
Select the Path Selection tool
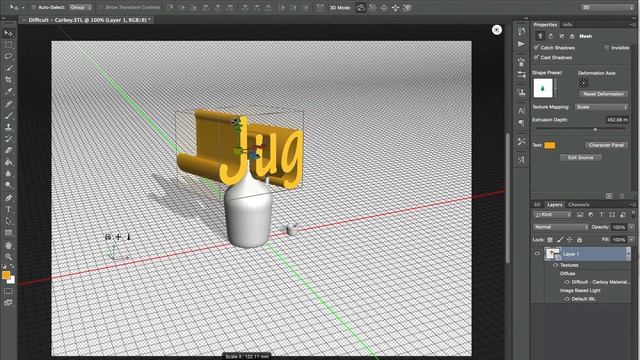[9, 221]
